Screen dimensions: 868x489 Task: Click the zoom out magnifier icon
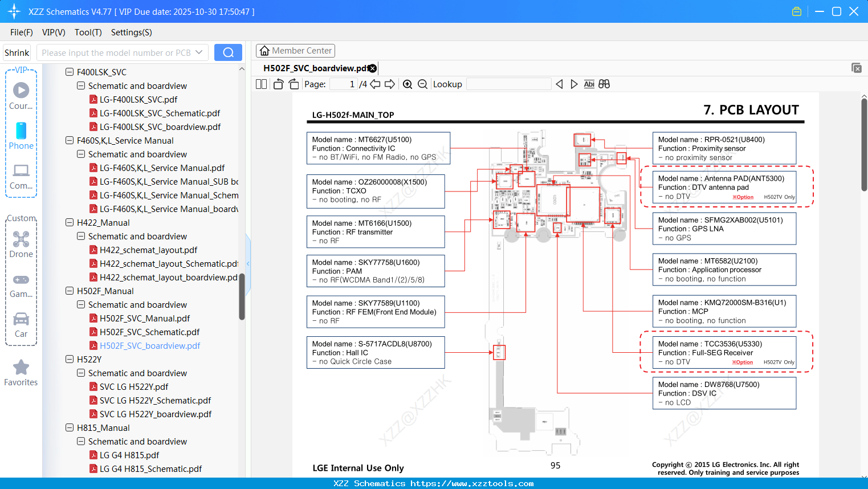point(422,84)
